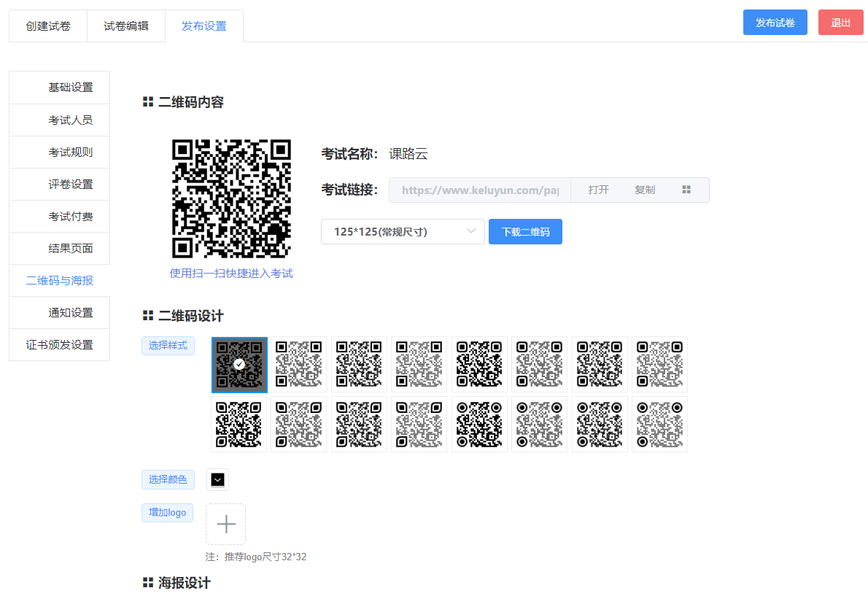
Task: Open the black color picker swatch
Action: click(x=217, y=480)
